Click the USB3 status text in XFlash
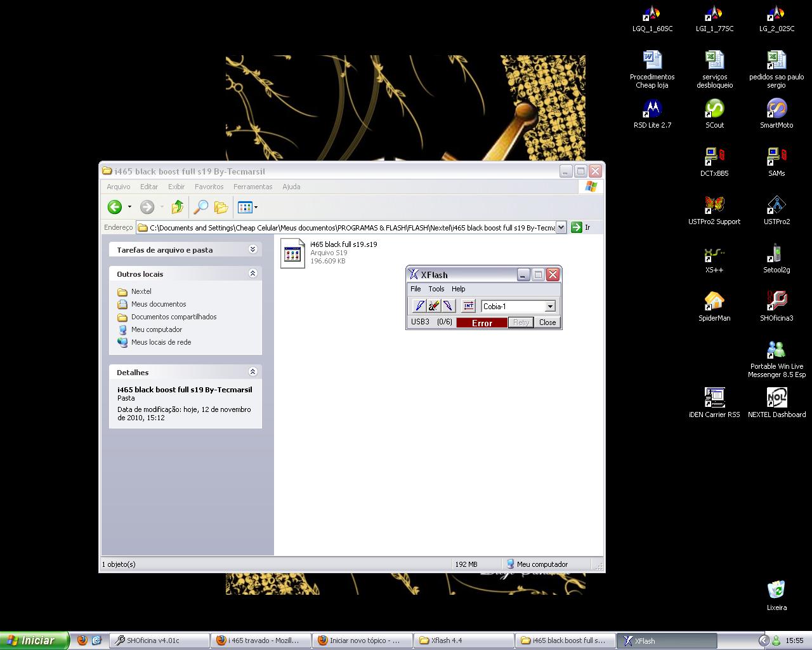 pos(420,322)
